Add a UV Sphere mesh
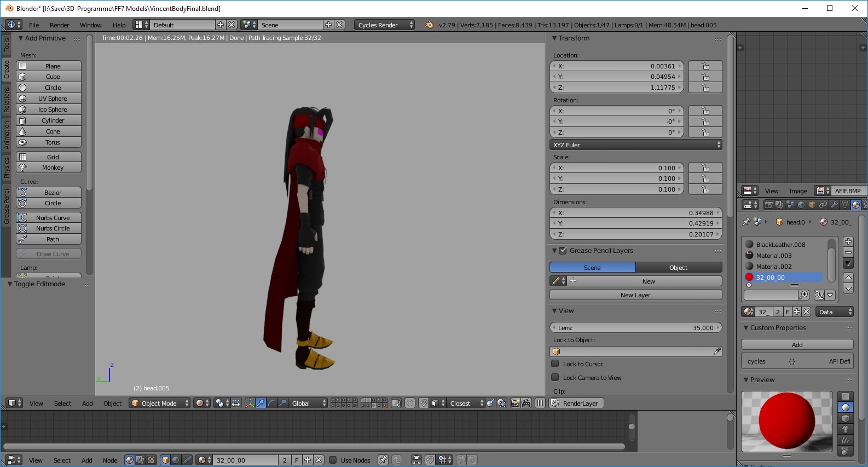868x467 pixels. [49, 99]
